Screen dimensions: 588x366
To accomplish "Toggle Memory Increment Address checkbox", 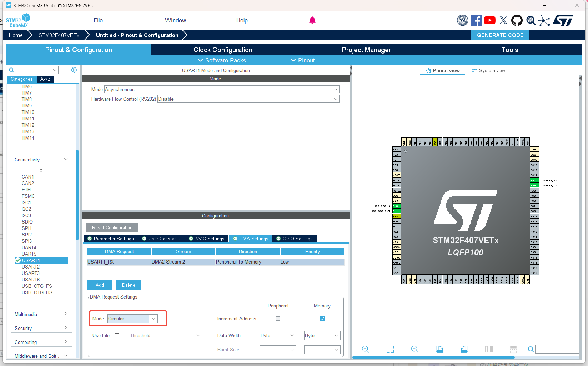I will [x=322, y=319].
